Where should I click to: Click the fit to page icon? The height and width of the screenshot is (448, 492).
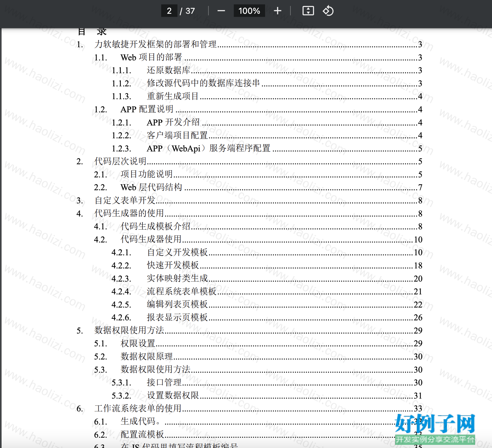tap(308, 11)
